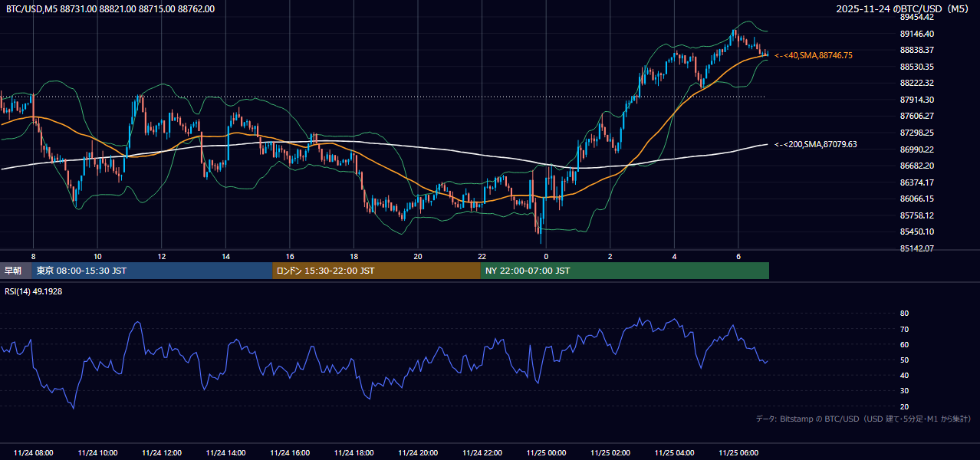
Task: Click the date axis label 11/24 14:00
Action: tap(225, 453)
